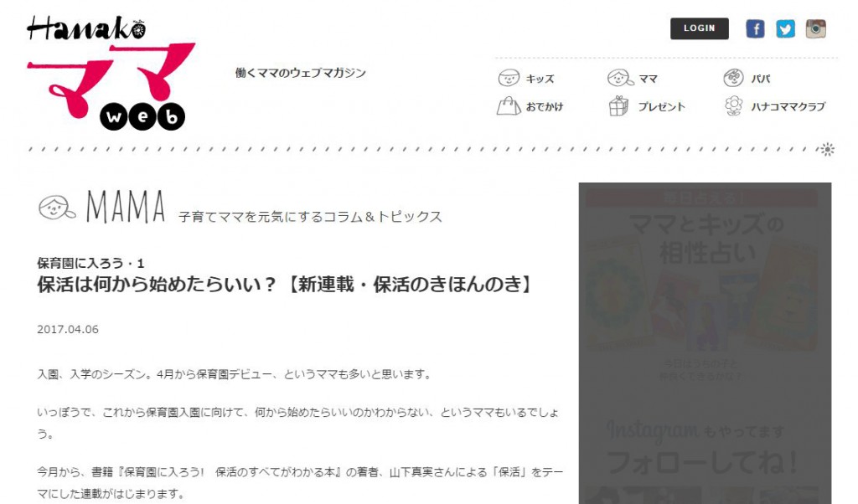Select the ハナコママクラブ menu label
The image size is (858, 504).
pyautogui.click(x=788, y=106)
